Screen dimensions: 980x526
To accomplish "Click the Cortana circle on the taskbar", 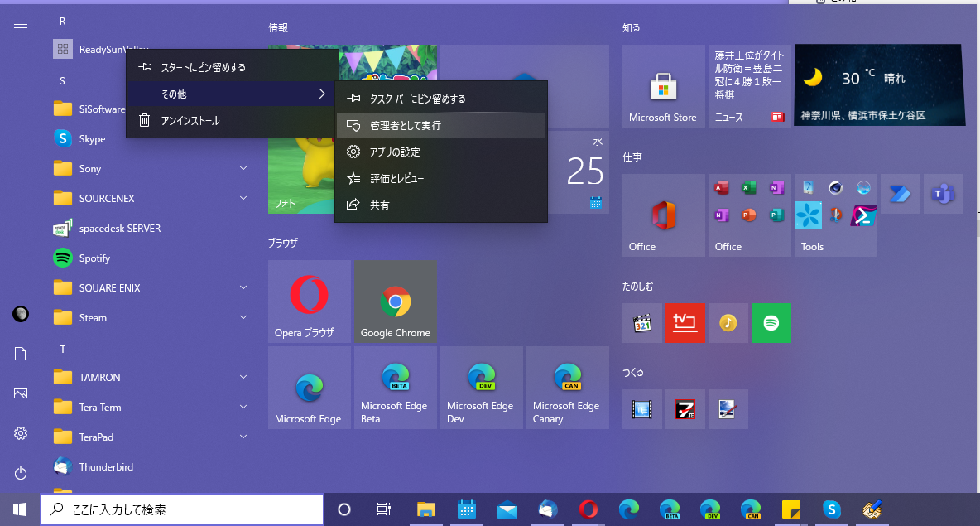I will coord(343,509).
